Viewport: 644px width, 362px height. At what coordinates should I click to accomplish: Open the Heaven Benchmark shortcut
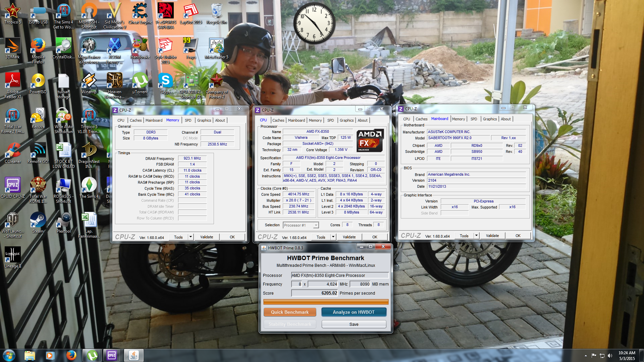click(114, 86)
